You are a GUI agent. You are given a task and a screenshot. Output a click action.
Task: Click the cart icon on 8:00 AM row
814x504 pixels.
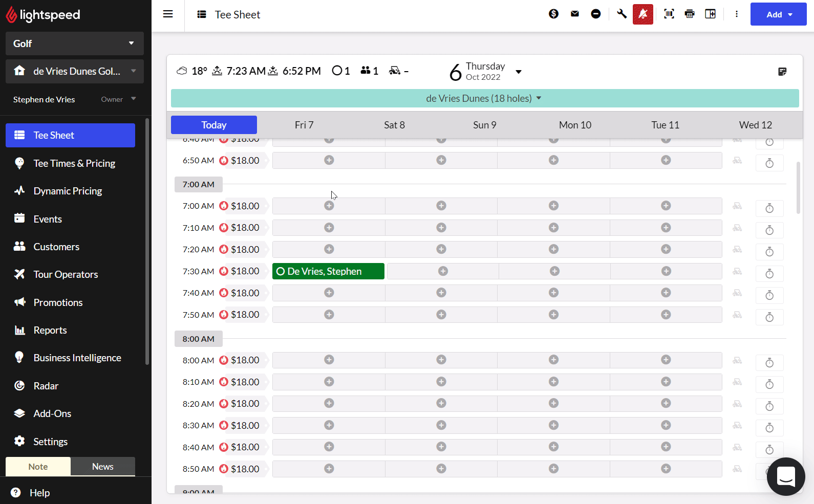[737, 360]
